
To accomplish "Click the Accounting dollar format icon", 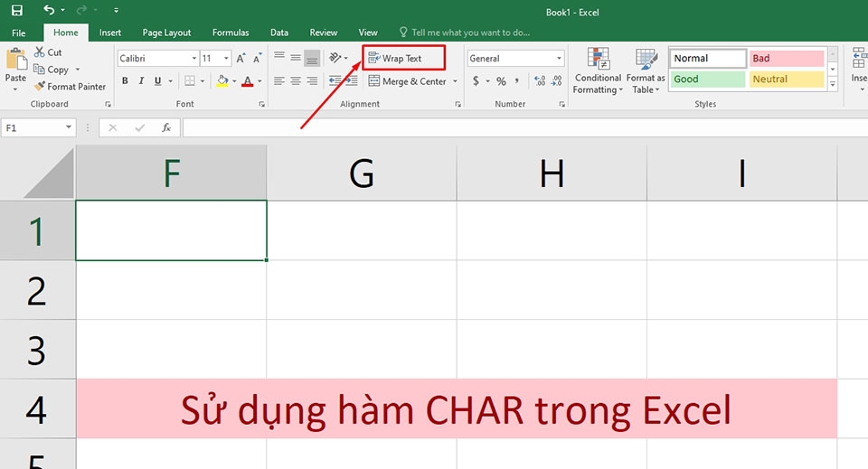I will 476,81.
